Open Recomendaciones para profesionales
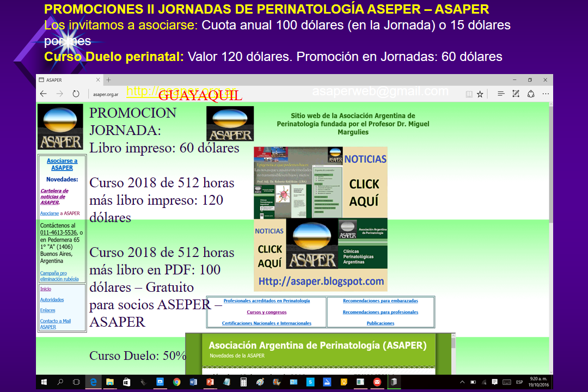Image resolution: width=588 pixels, height=392 pixels. coord(380,312)
